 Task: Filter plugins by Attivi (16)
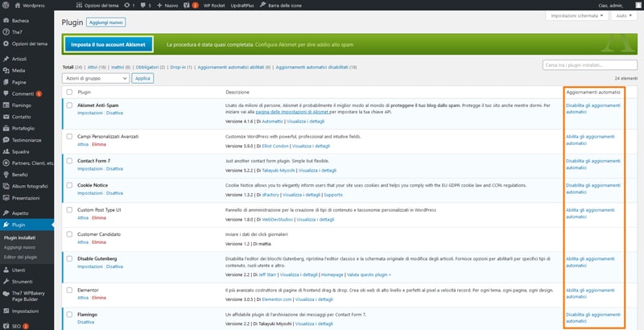[97, 67]
